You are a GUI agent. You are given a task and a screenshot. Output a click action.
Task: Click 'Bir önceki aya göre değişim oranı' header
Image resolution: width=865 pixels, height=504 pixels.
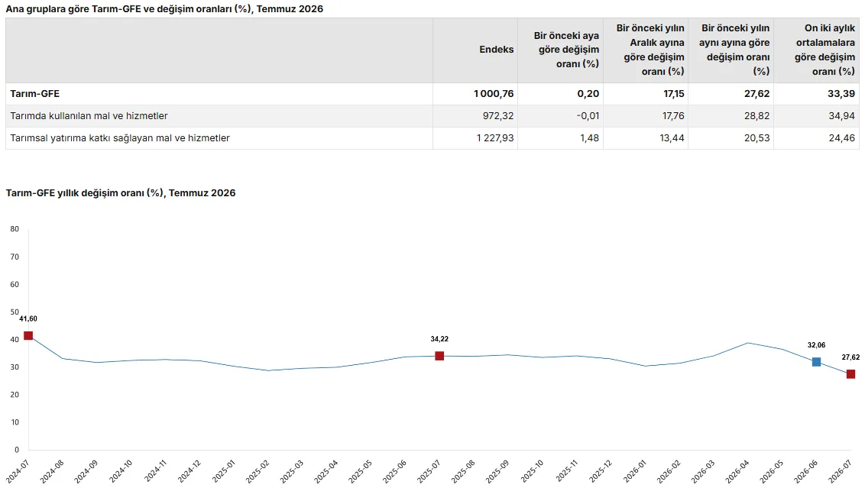pos(566,50)
